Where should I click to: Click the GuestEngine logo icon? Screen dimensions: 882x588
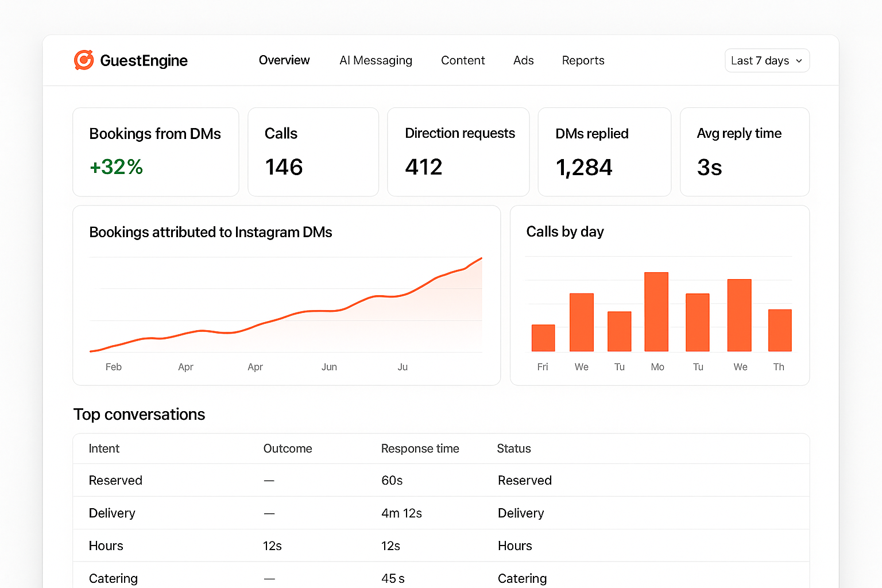coord(84,60)
